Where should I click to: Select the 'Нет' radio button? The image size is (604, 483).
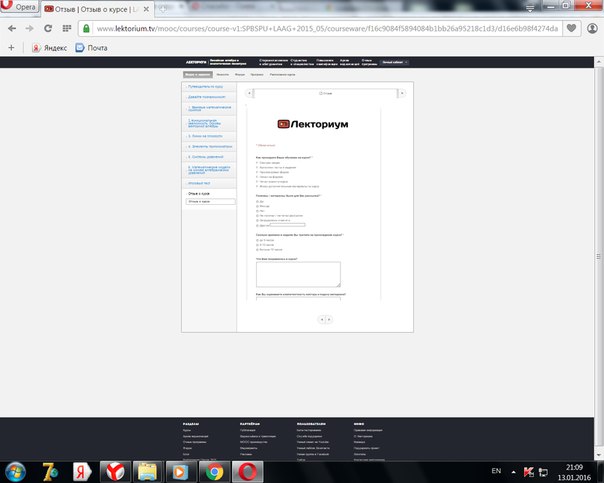pyautogui.click(x=257, y=211)
